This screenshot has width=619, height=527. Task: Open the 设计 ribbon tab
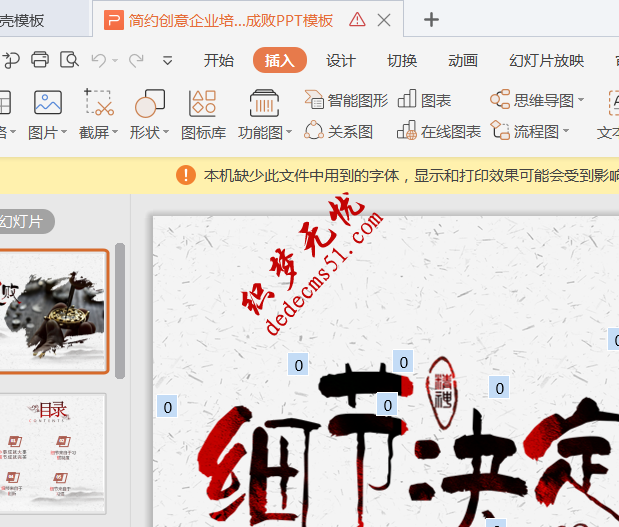[341, 60]
